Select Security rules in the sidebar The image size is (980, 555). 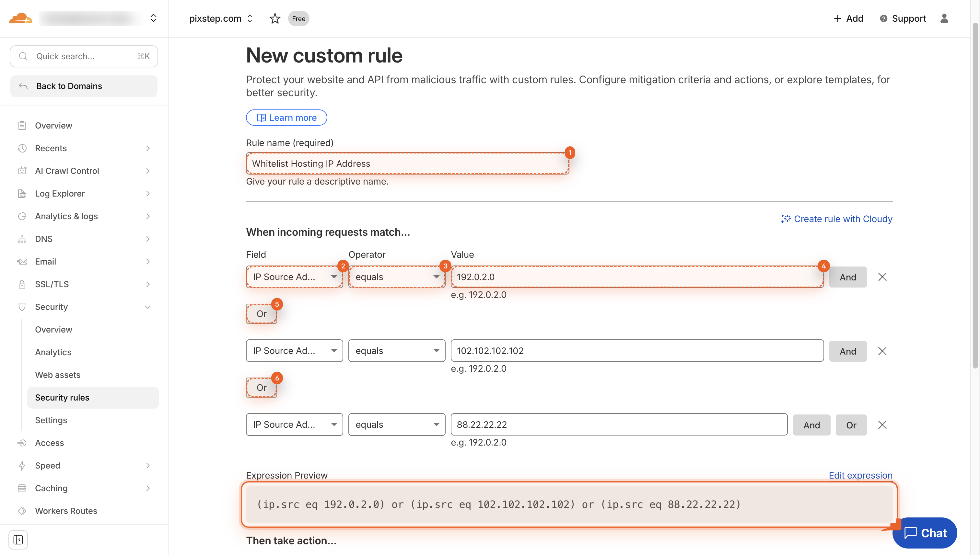(x=62, y=397)
